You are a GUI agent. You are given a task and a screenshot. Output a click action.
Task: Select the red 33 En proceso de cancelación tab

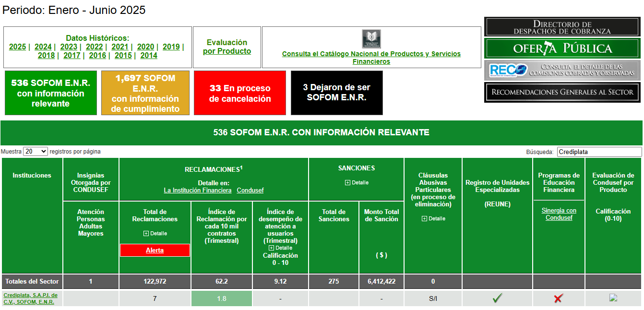click(x=239, y=93)
